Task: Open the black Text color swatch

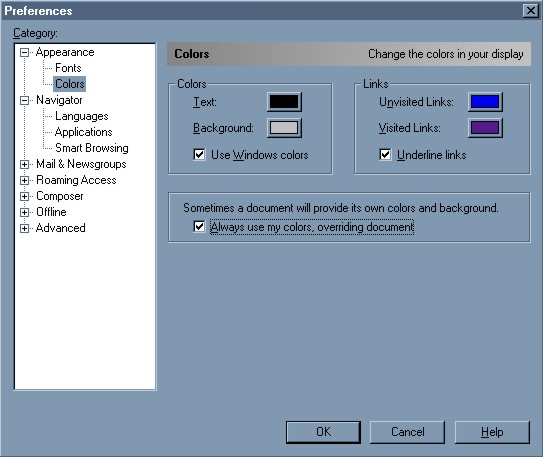Action: [x=284, y=102]
